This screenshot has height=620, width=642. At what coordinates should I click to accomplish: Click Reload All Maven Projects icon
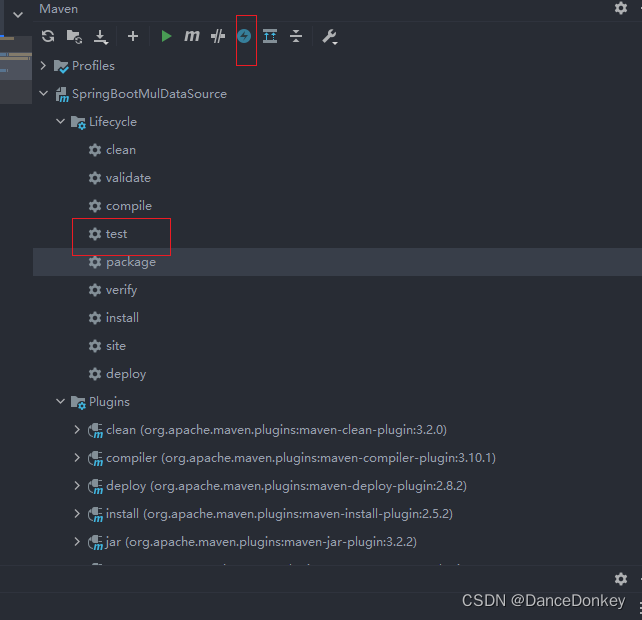pyautogui.click(x=48, y=36)
